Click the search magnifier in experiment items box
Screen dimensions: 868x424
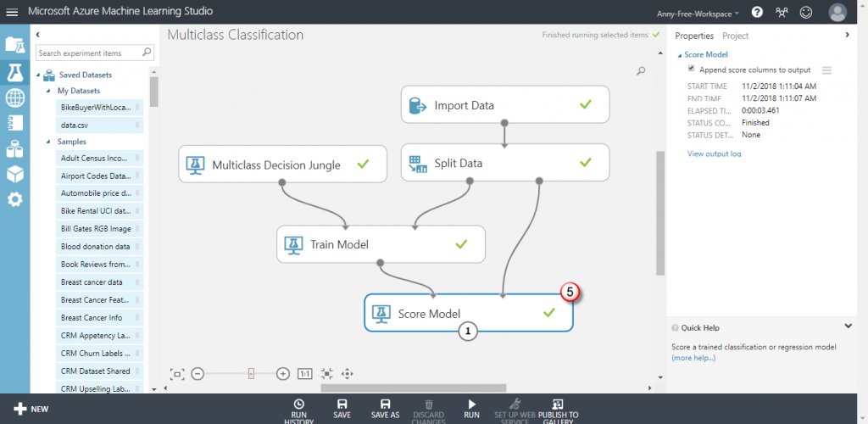click(147, 53)
